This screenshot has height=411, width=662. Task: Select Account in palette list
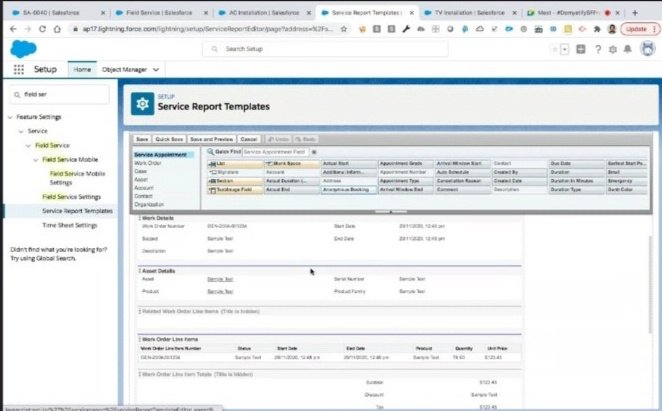click(x=144, y=188)
